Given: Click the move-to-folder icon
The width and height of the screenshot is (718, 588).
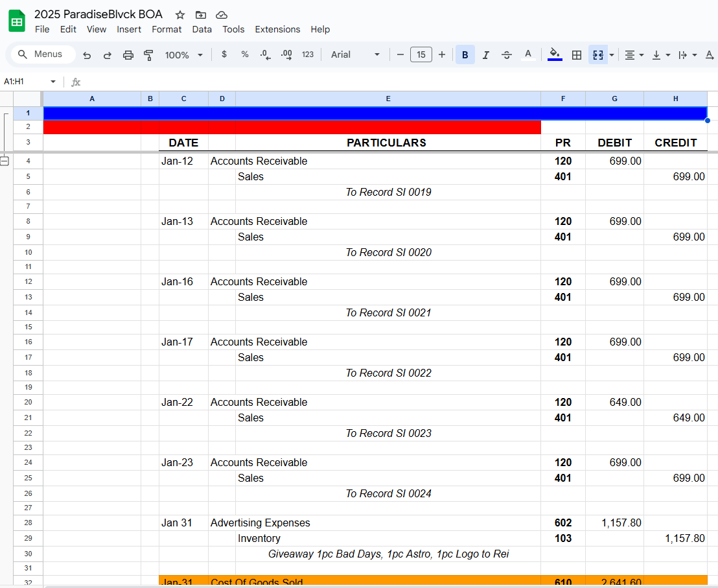Looking at the screenshot, I should point(201,15).
